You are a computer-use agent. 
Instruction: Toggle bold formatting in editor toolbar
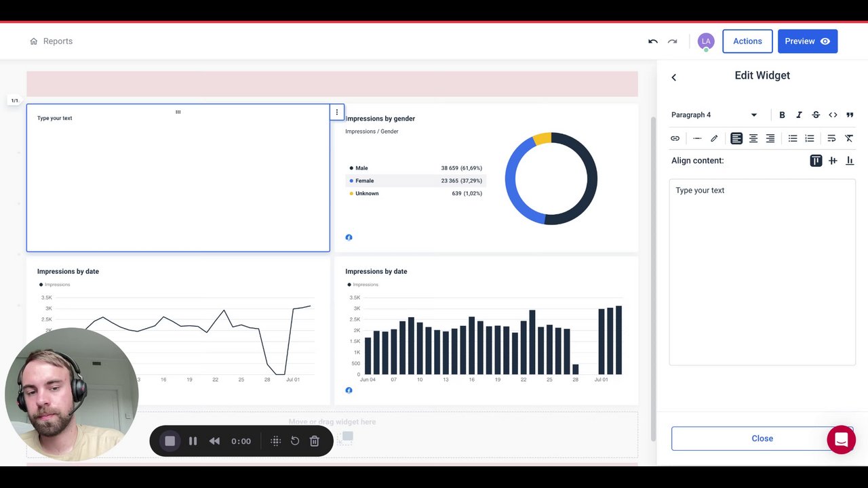782,115
